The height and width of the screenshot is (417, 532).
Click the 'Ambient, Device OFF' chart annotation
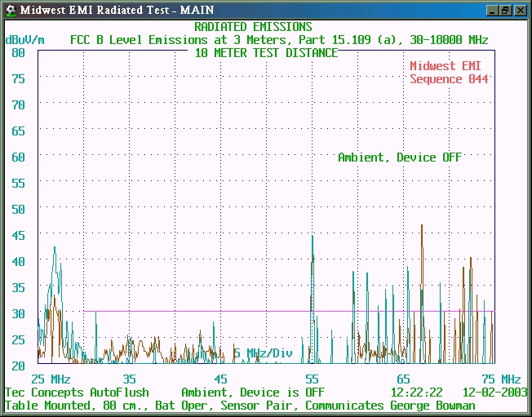[400, 157]
